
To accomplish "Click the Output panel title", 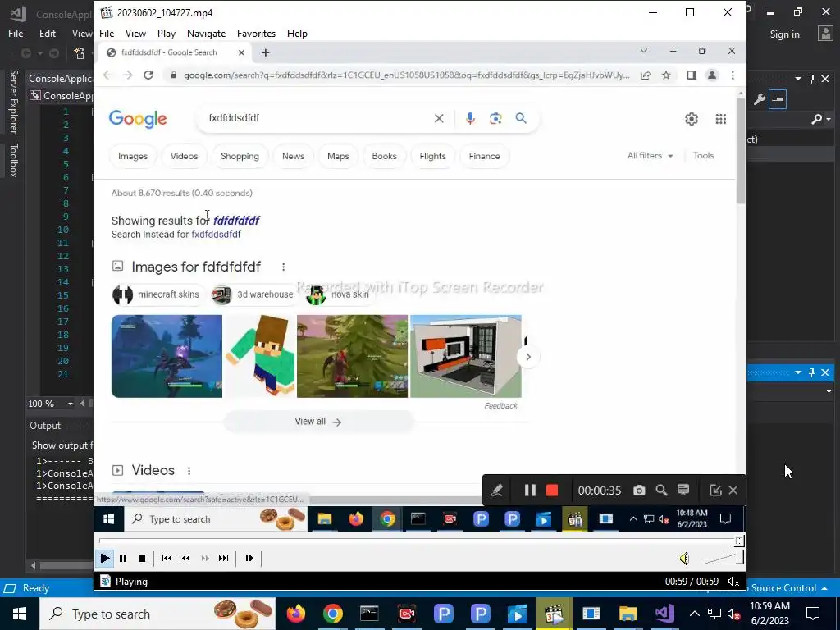I will (45, 426).
